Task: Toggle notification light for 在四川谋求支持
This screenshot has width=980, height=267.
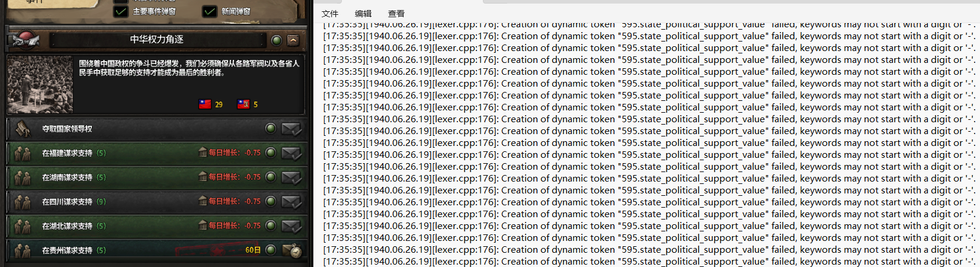Action: [x=271, y=201]
